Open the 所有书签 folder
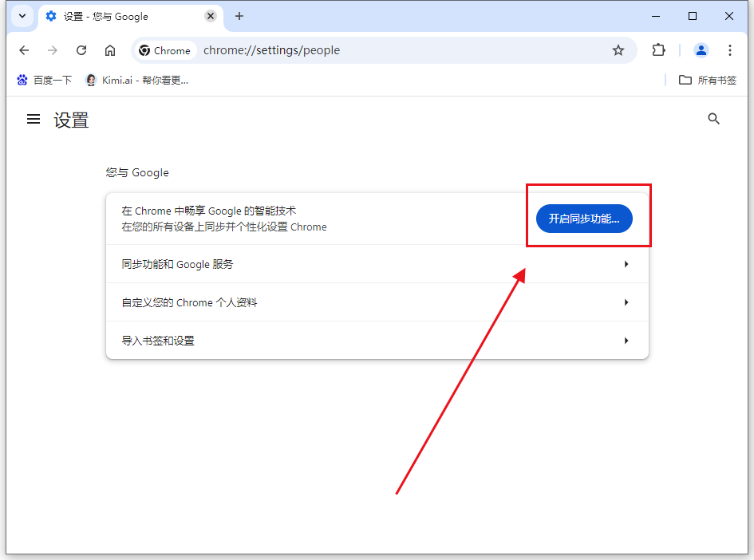Screen dimensions: 754x560 click(708, 81)
